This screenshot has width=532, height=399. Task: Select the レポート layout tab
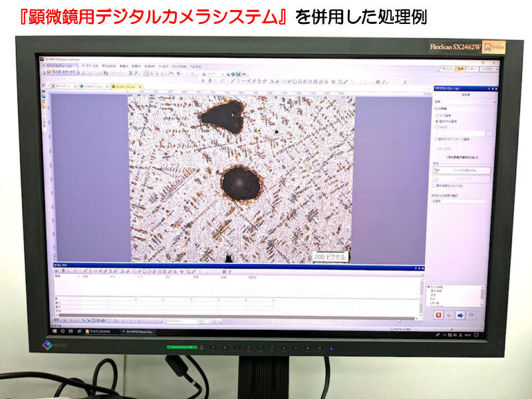tap(471, 69)
